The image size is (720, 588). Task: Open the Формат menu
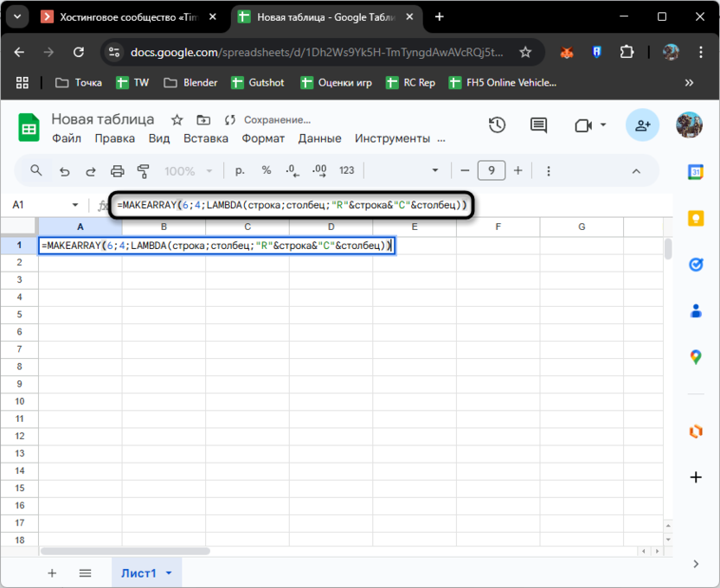pyautogui.click(x=263, y=138)
